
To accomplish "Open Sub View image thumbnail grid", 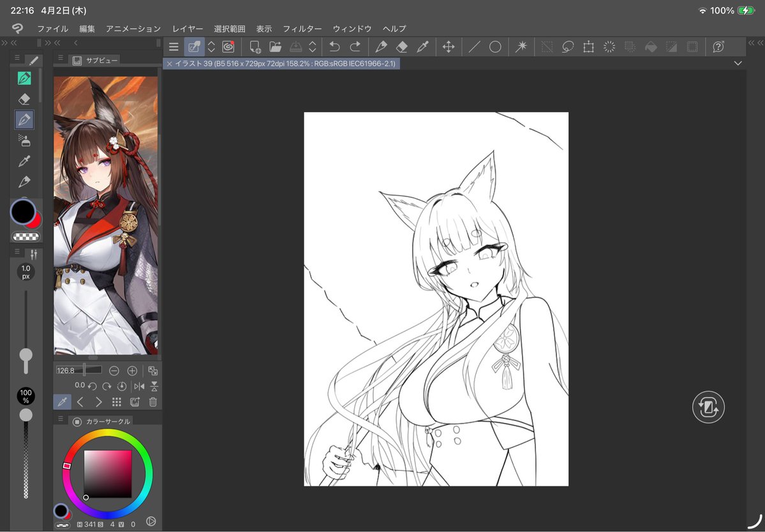I will [117, 402].
